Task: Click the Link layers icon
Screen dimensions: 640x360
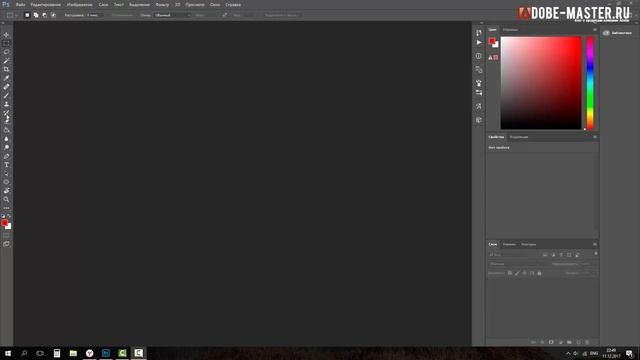Action: [x=533, y=342]
